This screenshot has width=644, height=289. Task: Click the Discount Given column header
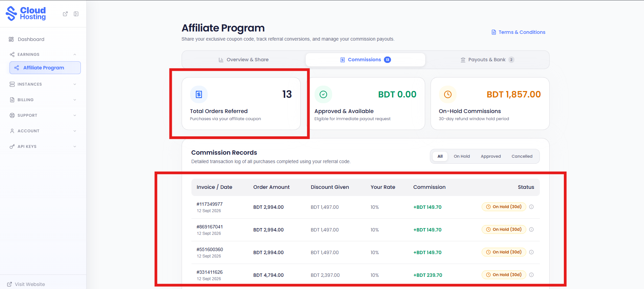point(330,187)
